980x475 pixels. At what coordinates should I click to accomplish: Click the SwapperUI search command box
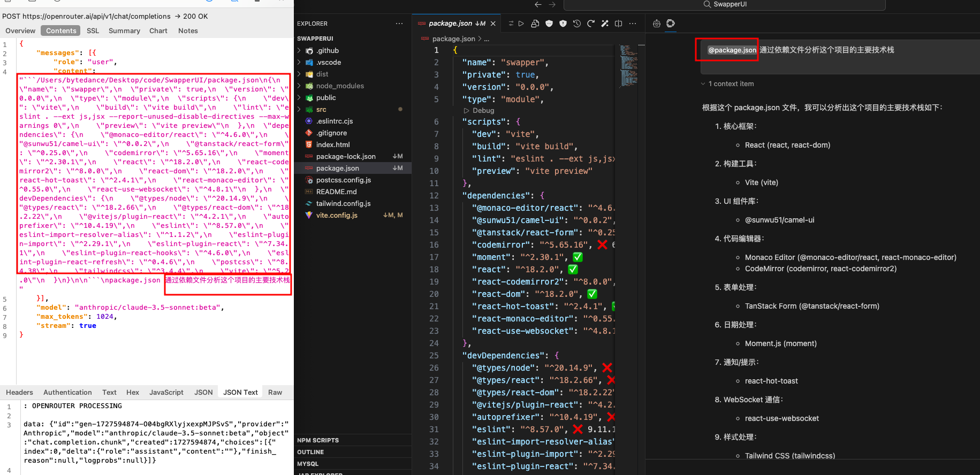(x=725, y=4)
